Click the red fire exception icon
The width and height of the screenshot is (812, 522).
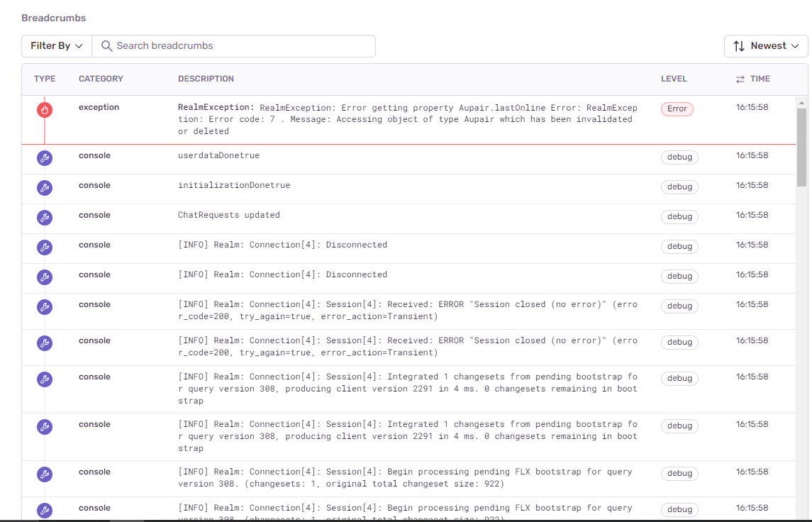click(x=45, y=109)
